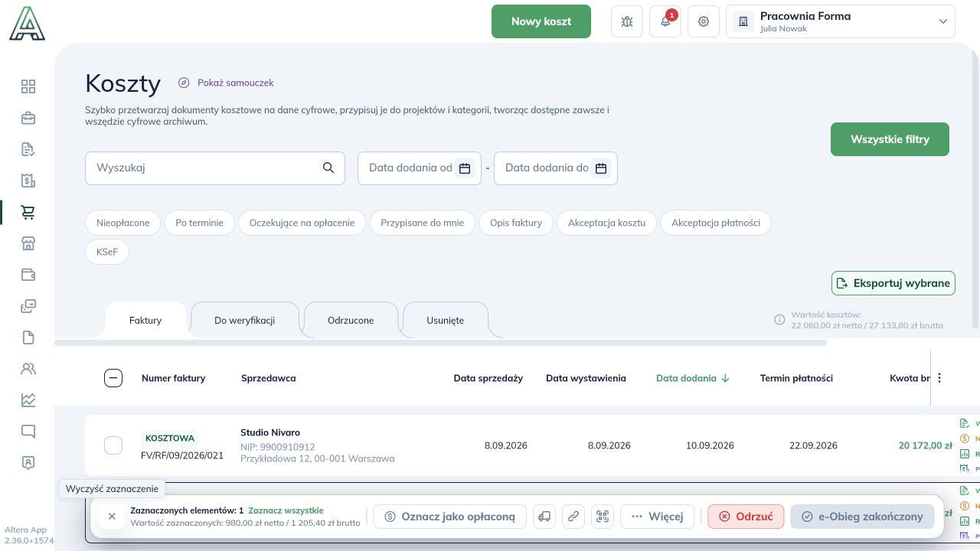This screenshot has width=980, height=551.
Task: Open the settings gear icon
Action: [704, 21]
